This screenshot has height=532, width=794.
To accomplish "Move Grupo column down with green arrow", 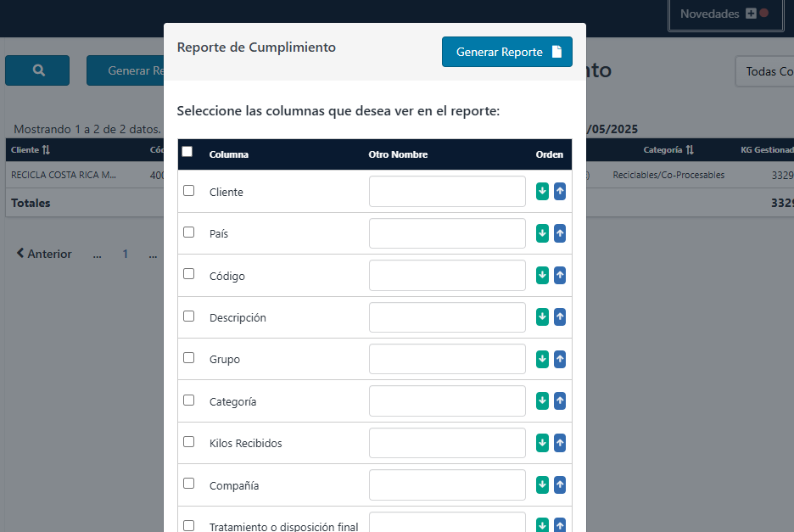I will click(x=543, y=359).
